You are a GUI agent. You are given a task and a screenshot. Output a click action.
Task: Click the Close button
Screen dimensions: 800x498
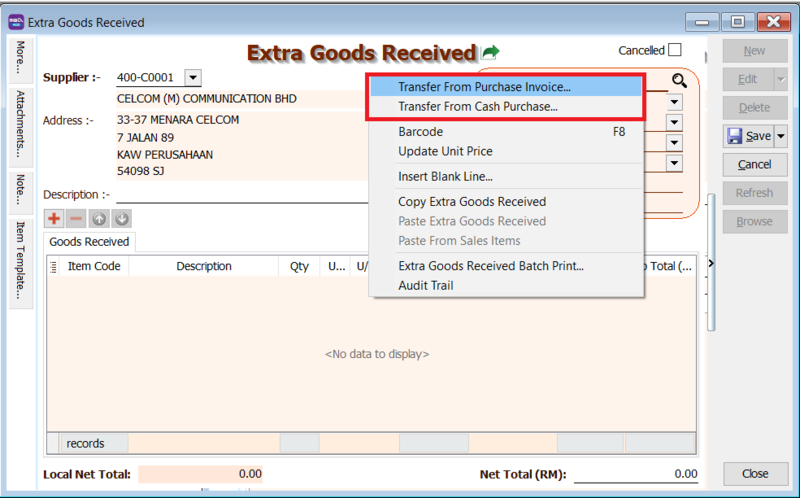[755, 473]
